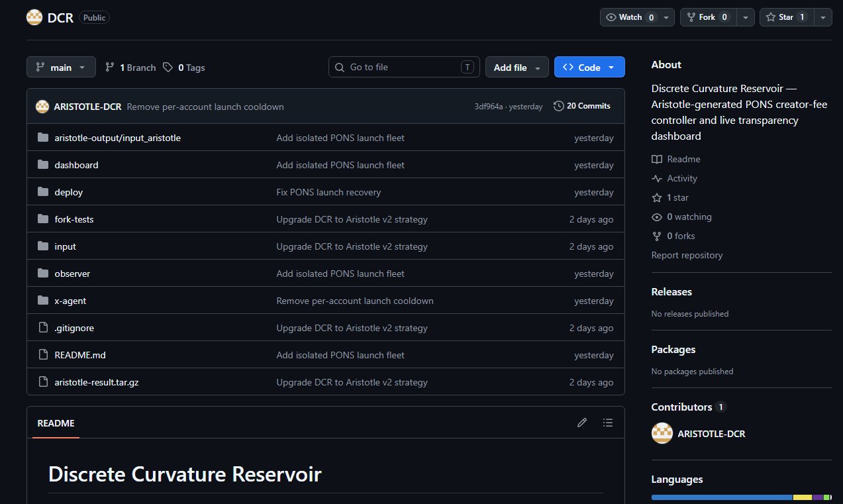The image size is (843, 504).
Task: Click the DCR repository avatar icon
Action: pos(34,18)
